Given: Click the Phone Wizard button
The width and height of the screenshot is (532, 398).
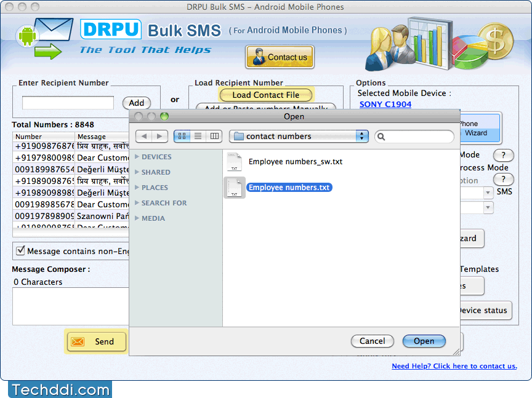Looking at the screenshot, I should pyautogui.click(x=480, y=128).
